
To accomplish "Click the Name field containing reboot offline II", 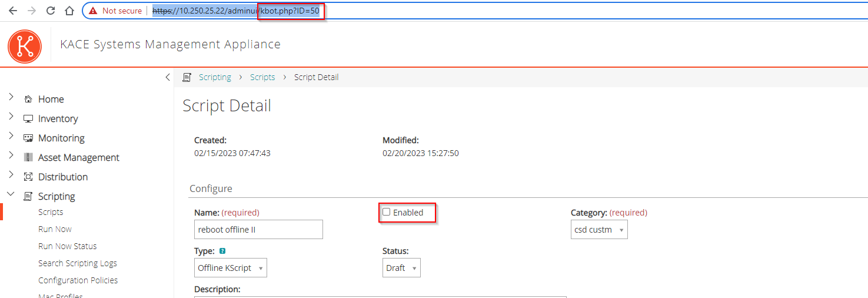I will click(x=258, y=230).
